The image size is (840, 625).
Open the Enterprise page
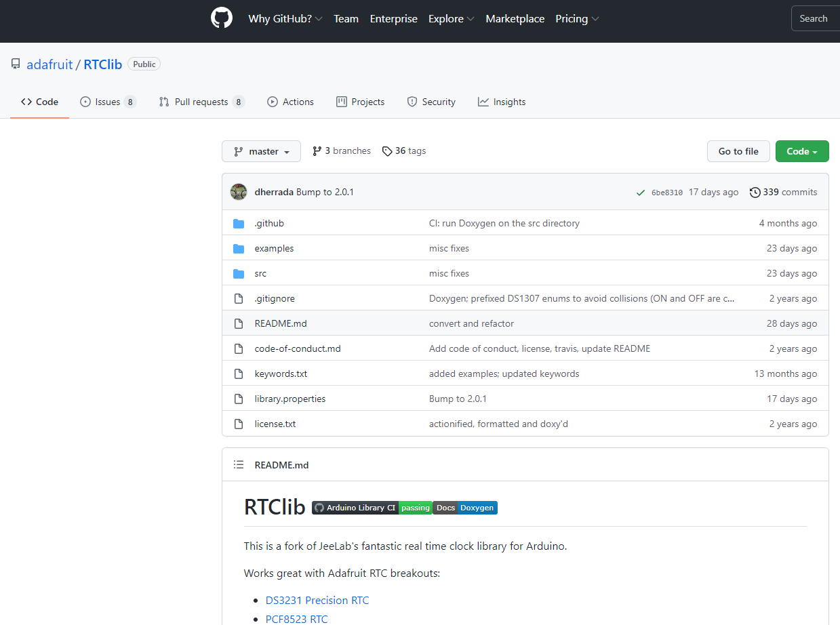(x=394, y=19)
